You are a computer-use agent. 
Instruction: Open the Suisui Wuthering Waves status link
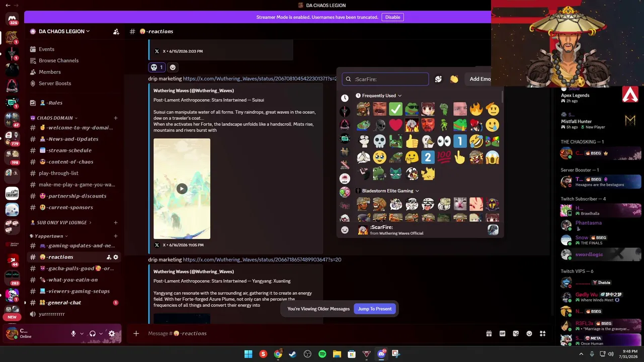[260, 79]
